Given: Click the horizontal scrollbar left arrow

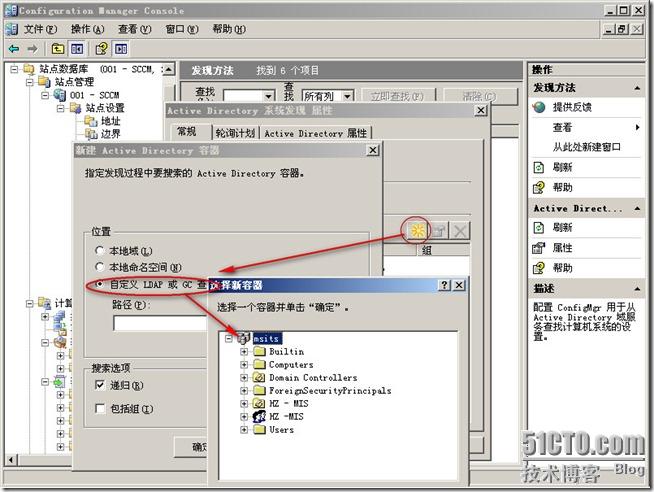Looking at the screenshot, I should pos(11,460).
